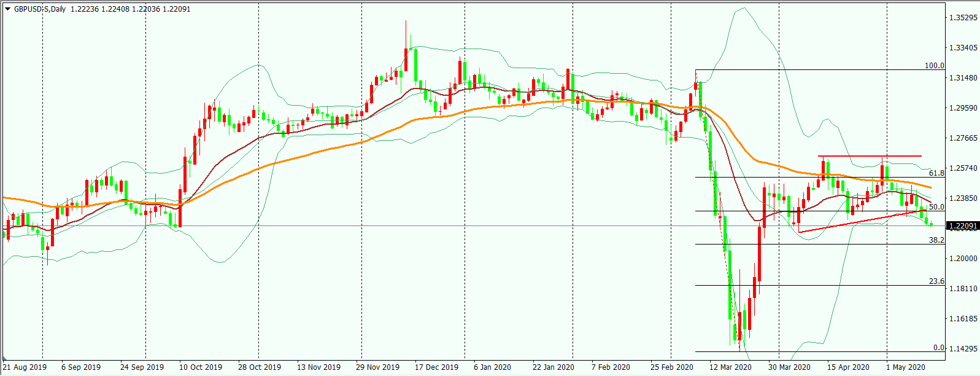Select the 1.16185 price axis label
This screenshot has width=980, height=376.
(963, 319)
